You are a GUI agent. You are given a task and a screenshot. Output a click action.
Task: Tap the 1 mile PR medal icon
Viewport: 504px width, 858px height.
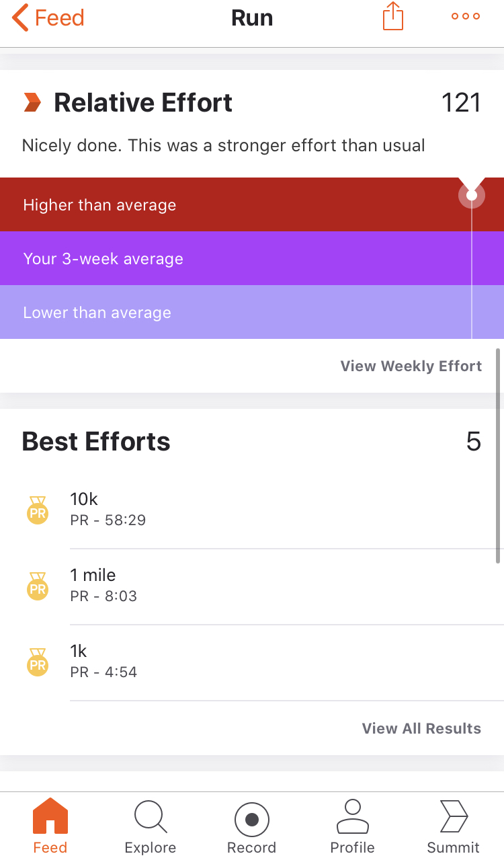[x=38, y=586]
